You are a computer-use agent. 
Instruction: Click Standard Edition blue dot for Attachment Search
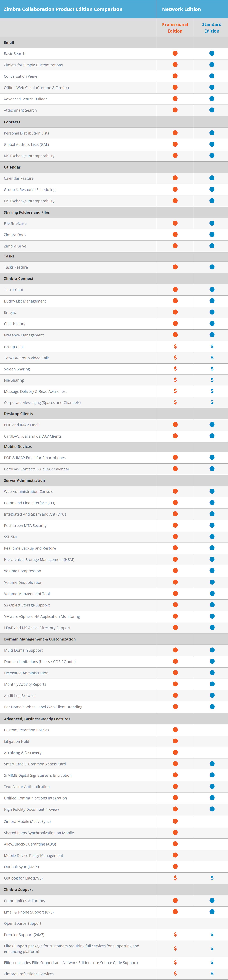coord(212,110)
